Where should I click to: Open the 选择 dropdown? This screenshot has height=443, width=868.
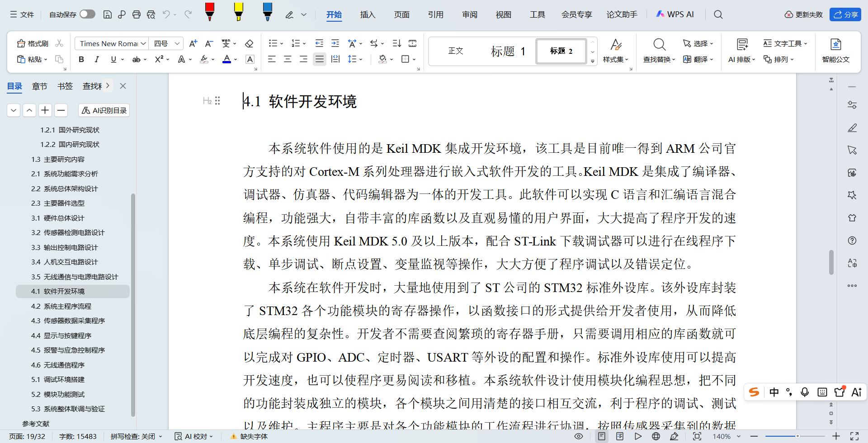(698, 43)
